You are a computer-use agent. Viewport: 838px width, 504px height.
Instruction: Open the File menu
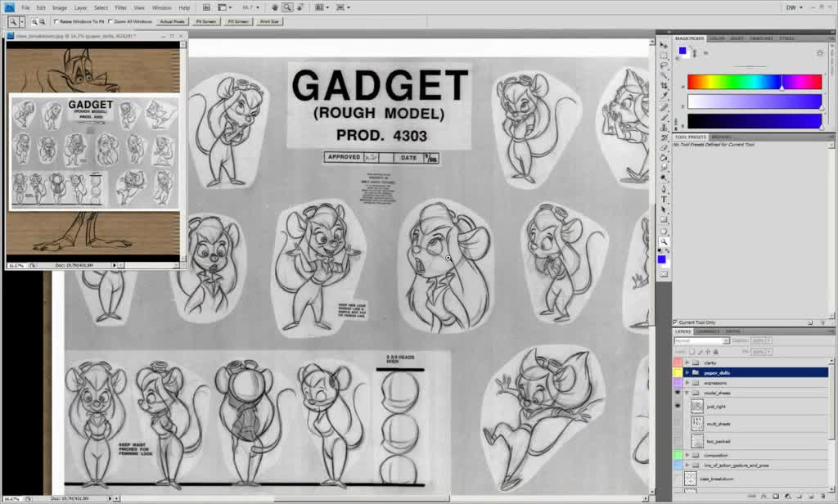tap(25, 7)
